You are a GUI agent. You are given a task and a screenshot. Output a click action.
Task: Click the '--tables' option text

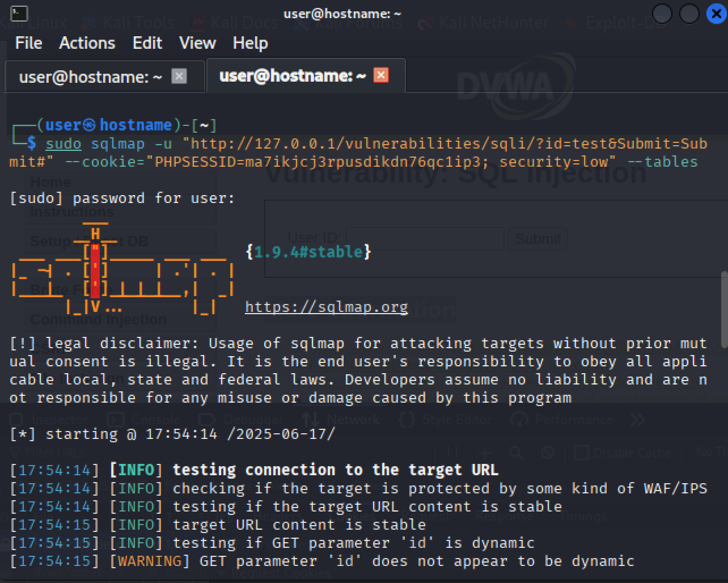click(662, 162)
